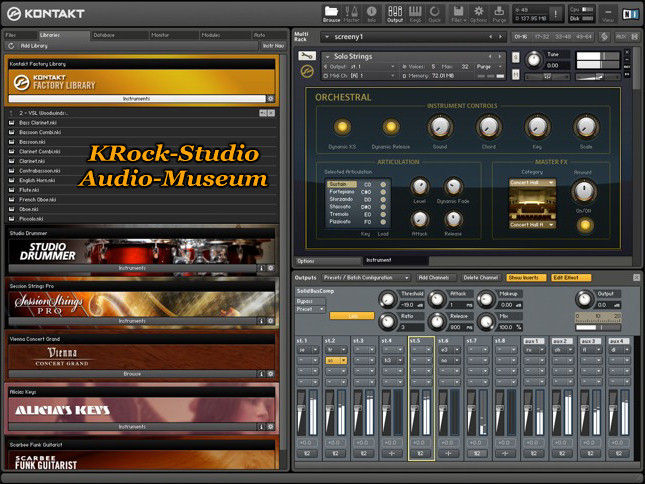Click the refresh icon beside Add Library

tap(11, 46)
